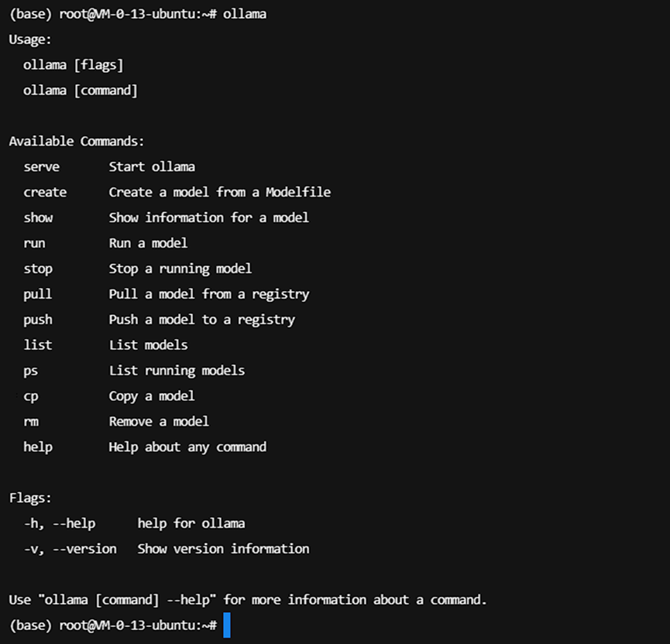
Task: Click the 'ollama [flags]' usage line
Action: pos(73,65)
